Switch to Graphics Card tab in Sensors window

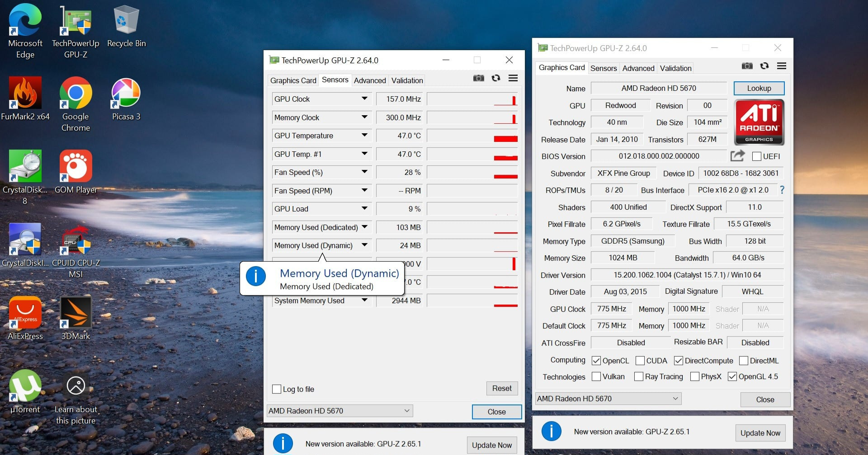click(x=293, y=80)
